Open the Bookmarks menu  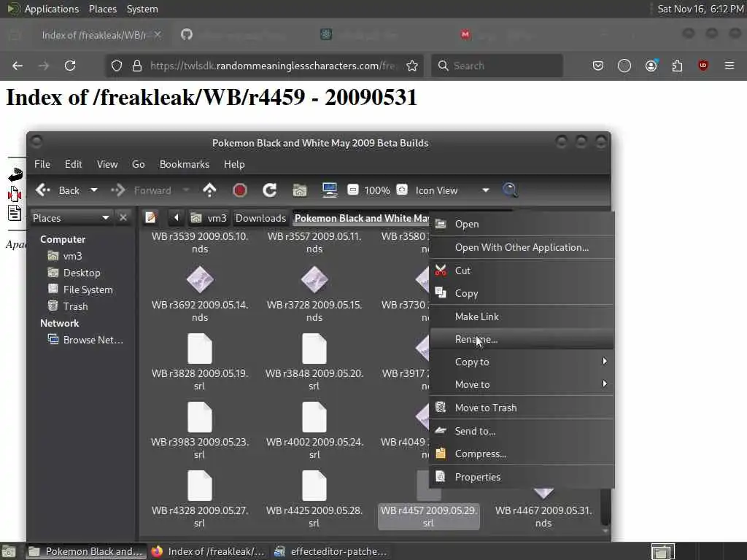185,164
